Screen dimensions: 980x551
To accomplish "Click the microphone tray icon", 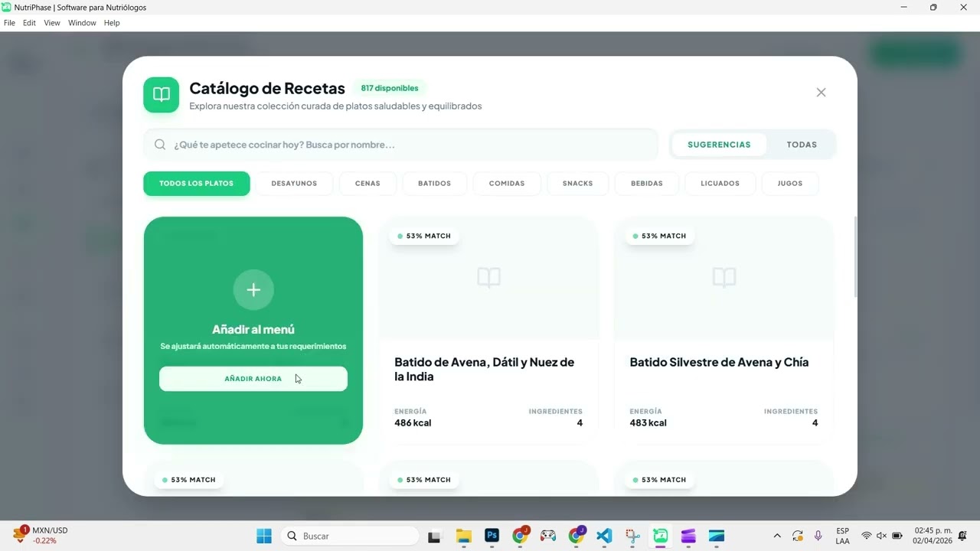I will click(818, 536).
